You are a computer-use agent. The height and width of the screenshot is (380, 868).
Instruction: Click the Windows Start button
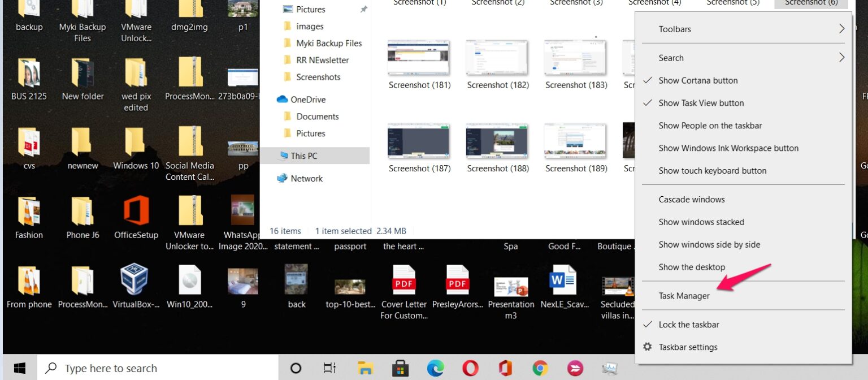19,368
